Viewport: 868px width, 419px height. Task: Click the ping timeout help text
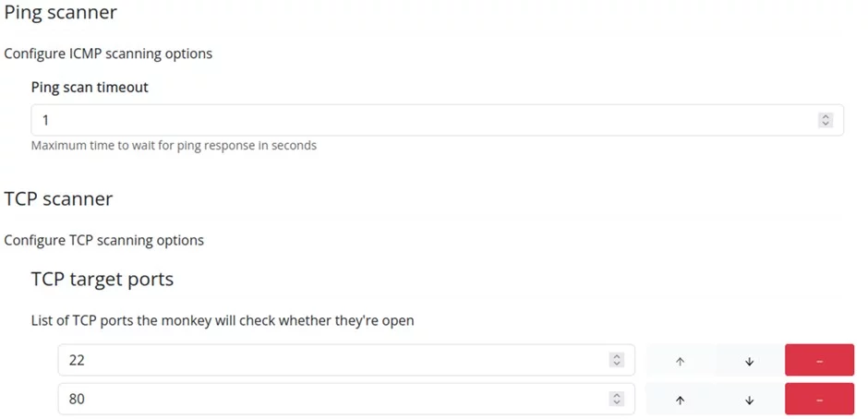(174, 146)
